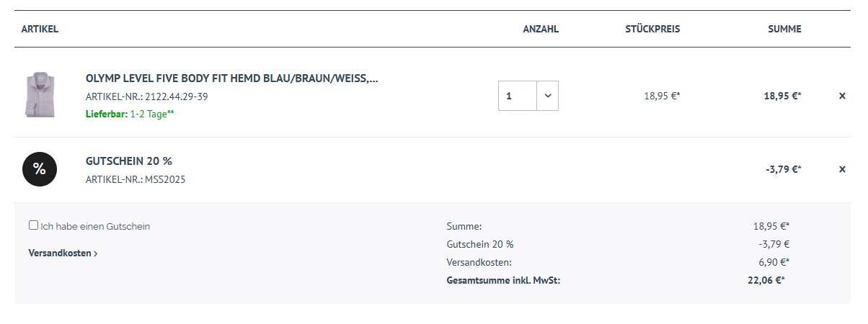The image size is (868, 324).
Task: Click the total amount 22,06 €
Action: click(766, 280)
